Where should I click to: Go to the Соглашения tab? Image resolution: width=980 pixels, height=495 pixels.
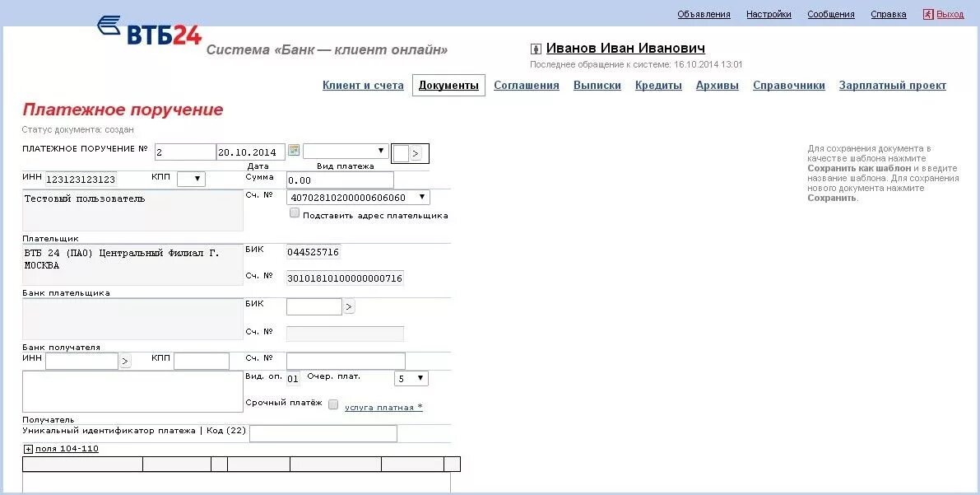pyautogui.click(x=527, y=85)
